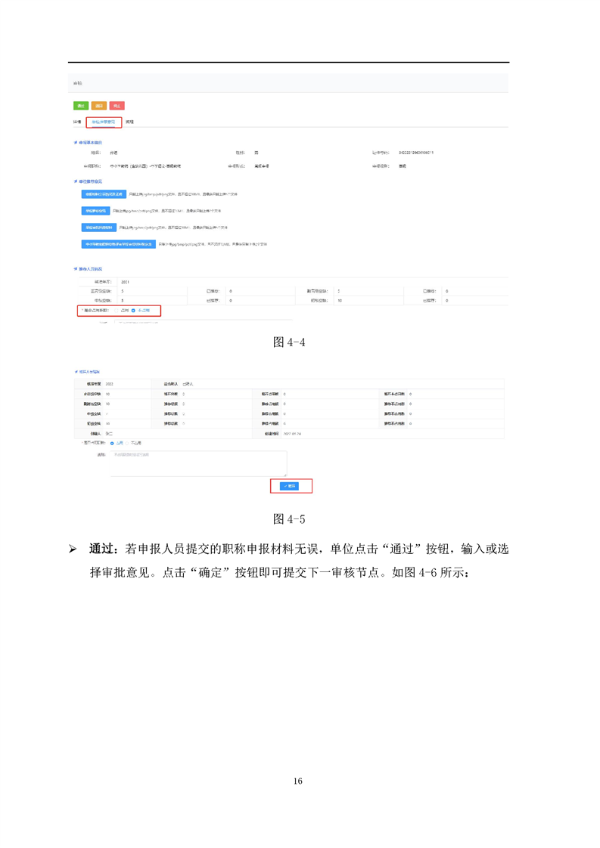Click the second blue upload button

click(x=95, y=211)
